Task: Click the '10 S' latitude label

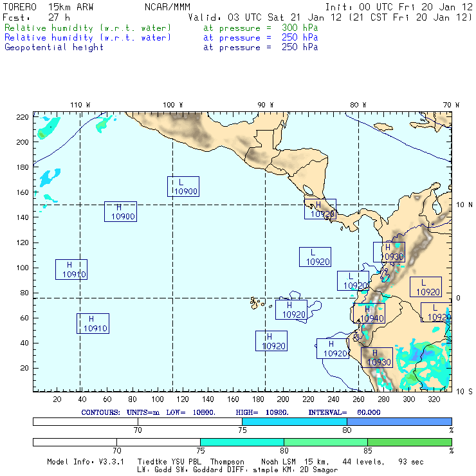Action: (x=464, y=392)
